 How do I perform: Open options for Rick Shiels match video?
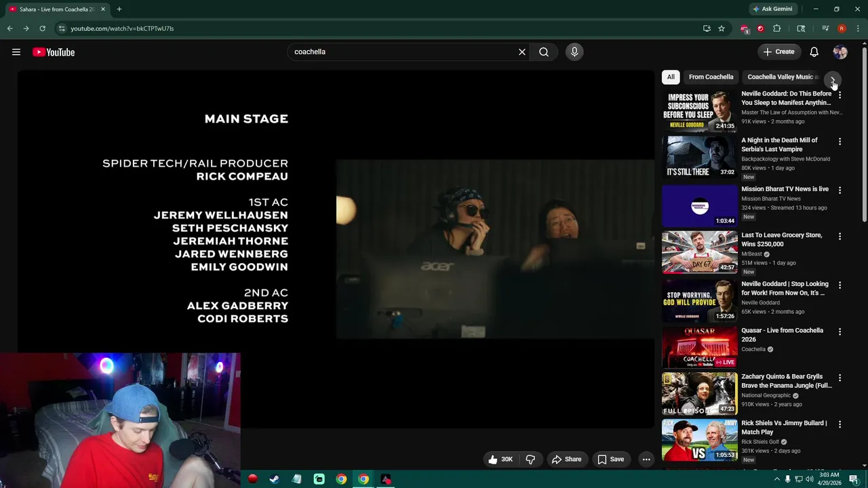coord(840,424)
